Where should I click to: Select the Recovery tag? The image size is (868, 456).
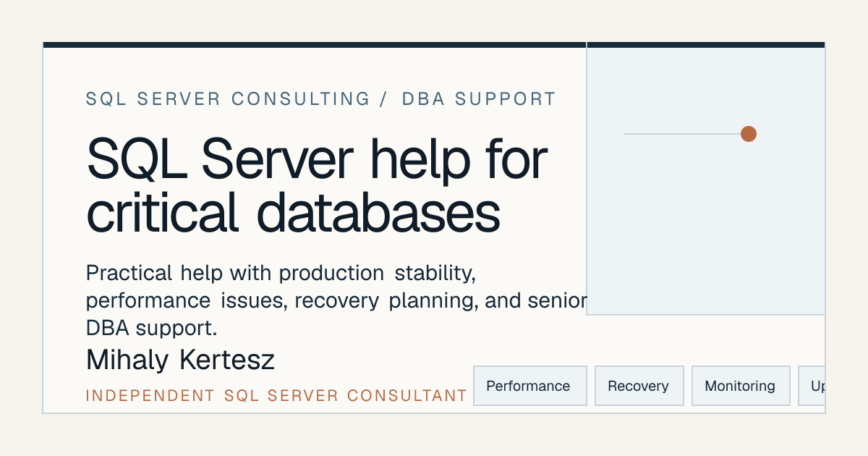pos(639,386)
